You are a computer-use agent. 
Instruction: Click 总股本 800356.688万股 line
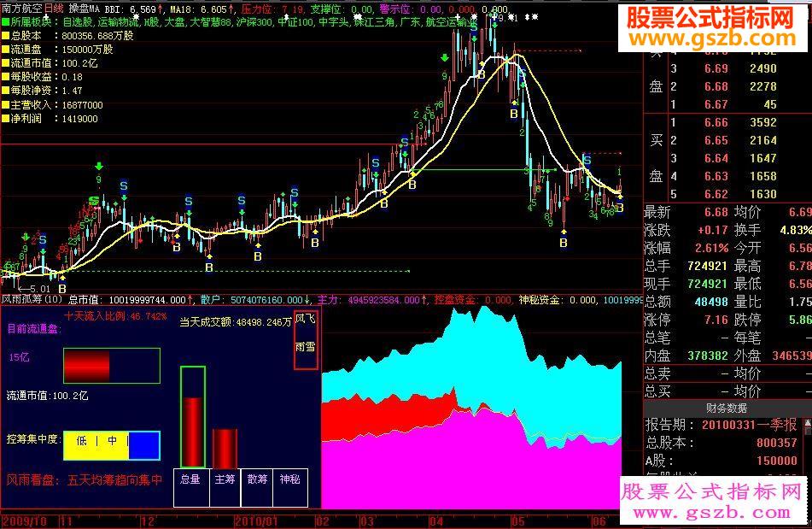pyautogui.click(x=67, y=36)
